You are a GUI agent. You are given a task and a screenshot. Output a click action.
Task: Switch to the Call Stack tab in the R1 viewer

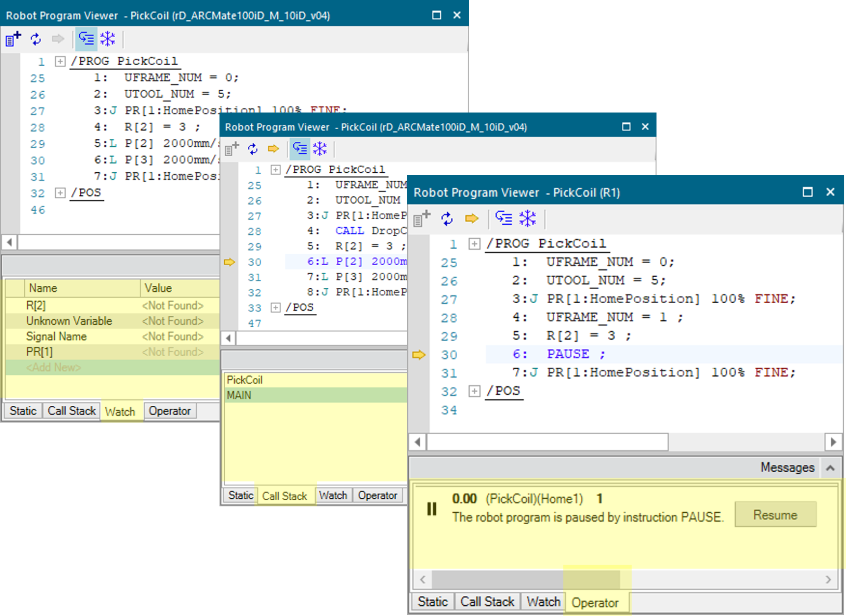(x=487, y=602)
